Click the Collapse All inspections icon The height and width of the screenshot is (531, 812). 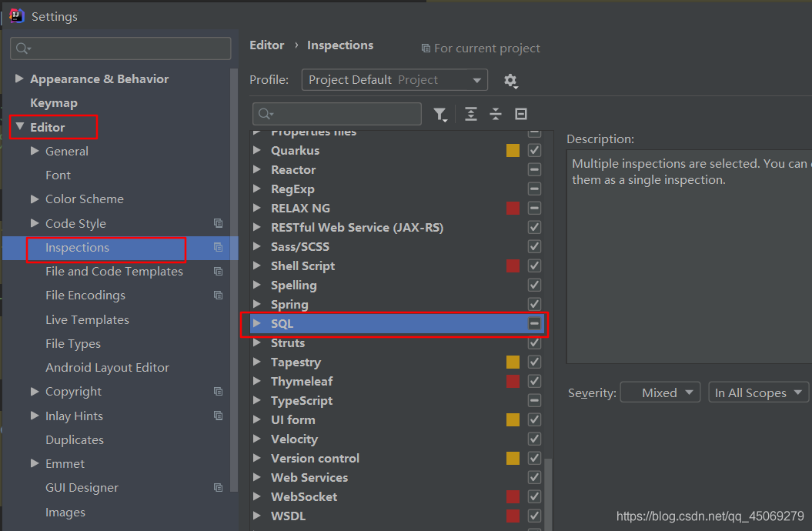(x=496, y=114)
